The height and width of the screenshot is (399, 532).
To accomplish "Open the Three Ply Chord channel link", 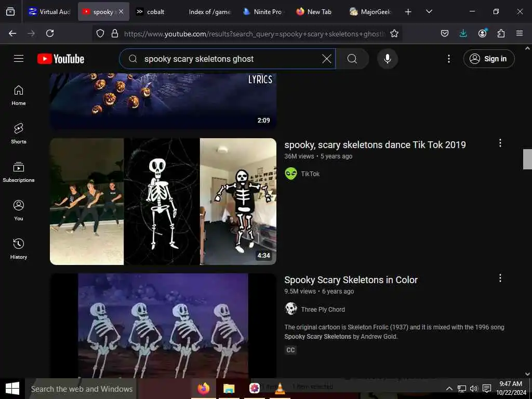I will click(x=323, y=310).
